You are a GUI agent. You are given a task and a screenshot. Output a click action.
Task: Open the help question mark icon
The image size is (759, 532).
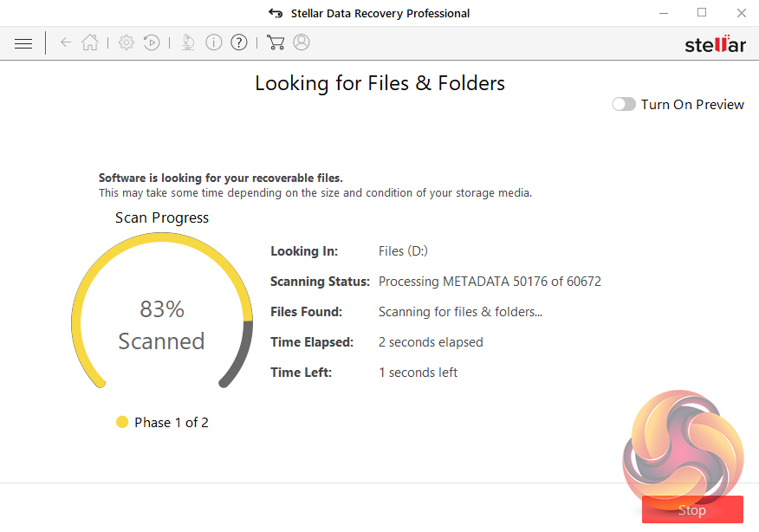click(239, 42)
